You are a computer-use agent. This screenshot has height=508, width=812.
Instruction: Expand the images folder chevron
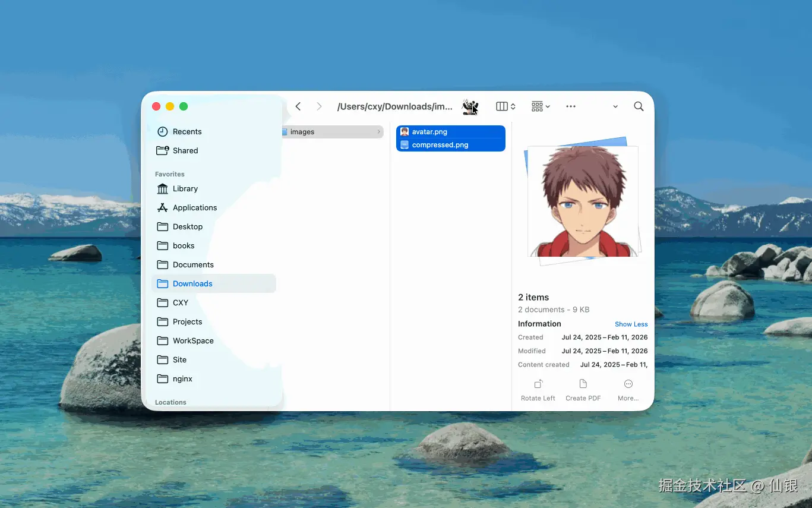[378, 131]
